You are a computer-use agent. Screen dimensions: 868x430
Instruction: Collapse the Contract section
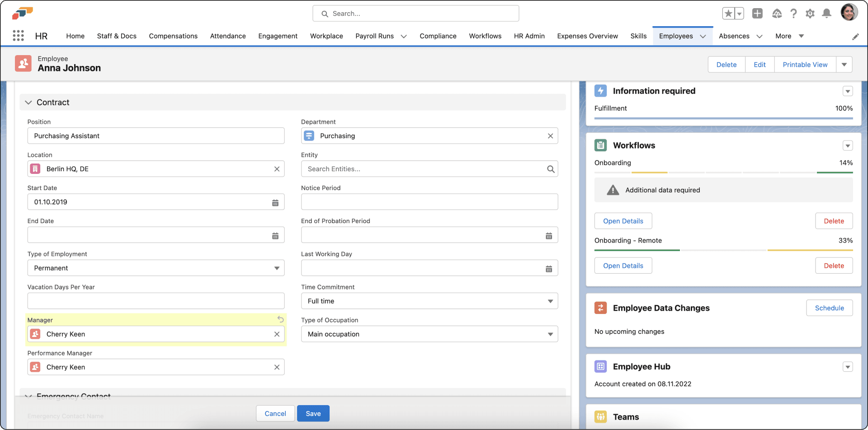pyautogui.click(x=28, y=103)
